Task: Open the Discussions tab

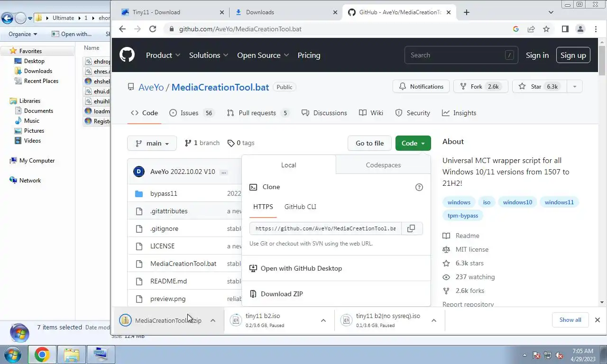Action: [324, 113]
